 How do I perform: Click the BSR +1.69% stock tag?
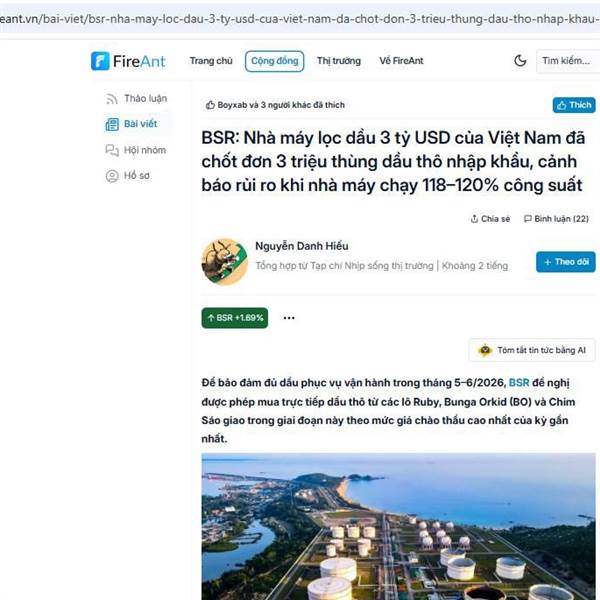tap(235, 318)
